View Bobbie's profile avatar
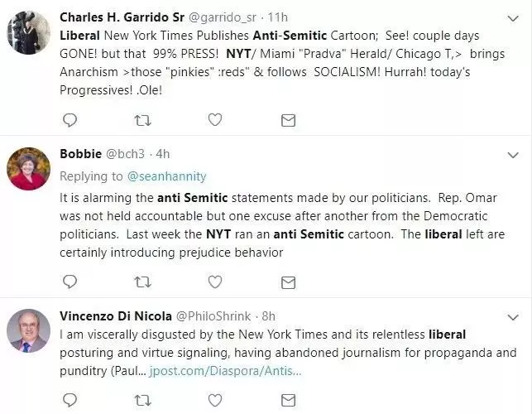 click(28, 169)
